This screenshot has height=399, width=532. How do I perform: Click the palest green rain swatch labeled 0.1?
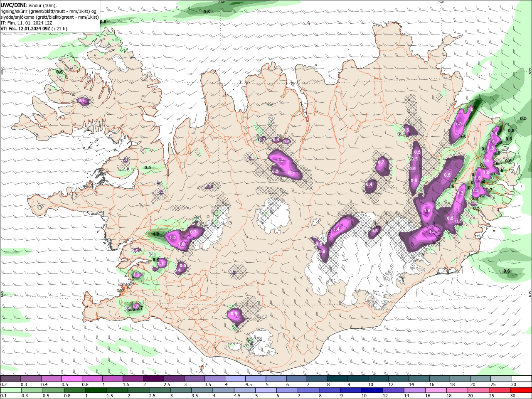[x=11, y=390]
